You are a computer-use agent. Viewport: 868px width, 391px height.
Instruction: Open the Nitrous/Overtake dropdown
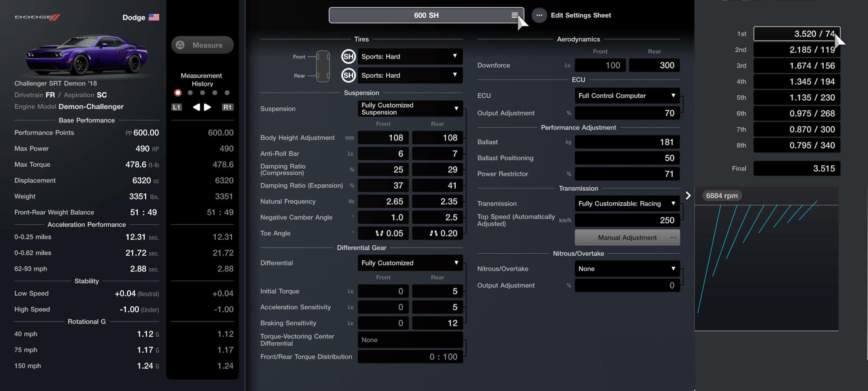(x=627, y=268)
